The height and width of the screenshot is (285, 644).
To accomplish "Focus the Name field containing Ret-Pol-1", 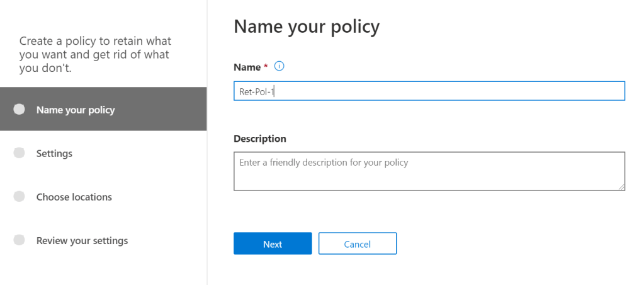I will click(x=428, y=91).
